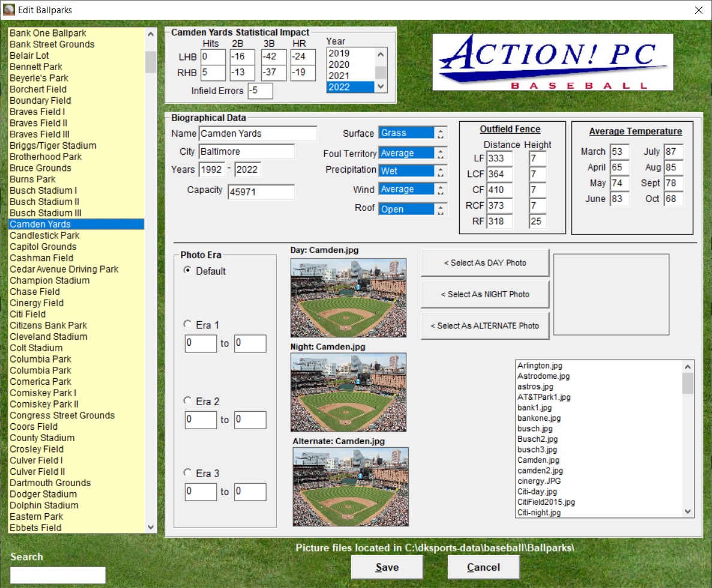Click the Night Camden.jpg photo thumbnail
This screenshot has height=588, width=712.
coord(348,392)
